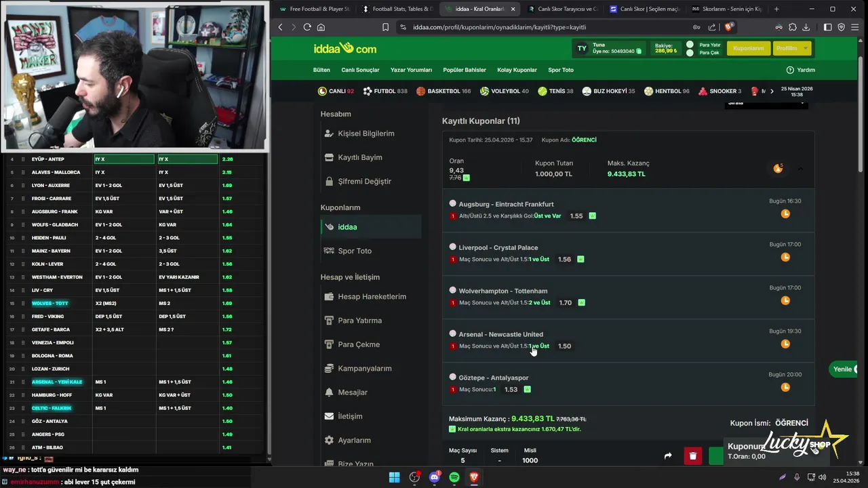Open Brave Shields lion icon
The image size is (868, 488).
pos(729,27)
